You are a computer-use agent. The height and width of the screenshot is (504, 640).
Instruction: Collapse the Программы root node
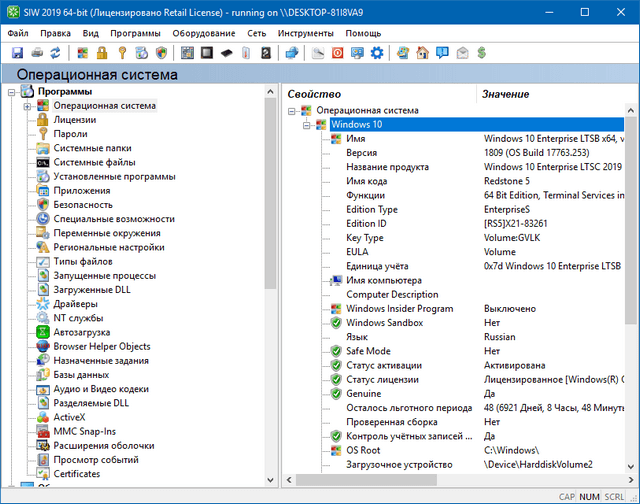[x=12, y=92]
